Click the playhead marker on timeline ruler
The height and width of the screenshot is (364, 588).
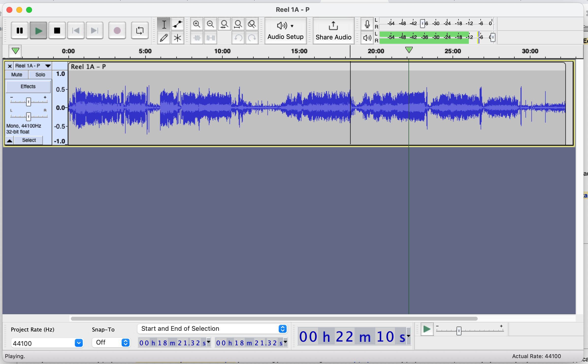pyautogui.click(x=409, y=50)
